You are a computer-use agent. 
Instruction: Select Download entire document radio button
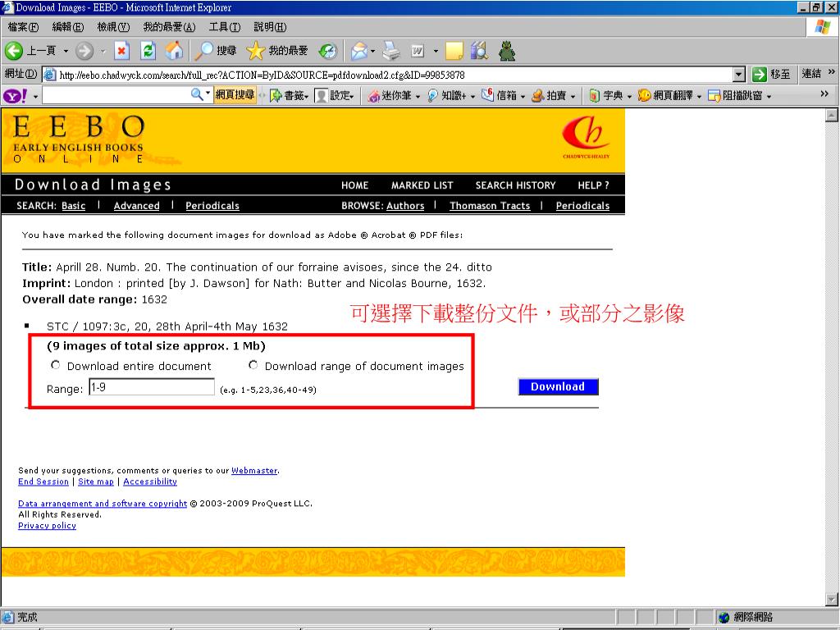pos(55,365)
